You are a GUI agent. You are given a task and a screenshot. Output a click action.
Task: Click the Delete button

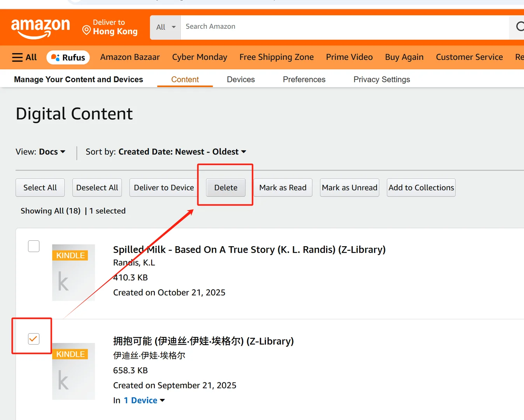point(226,187)
